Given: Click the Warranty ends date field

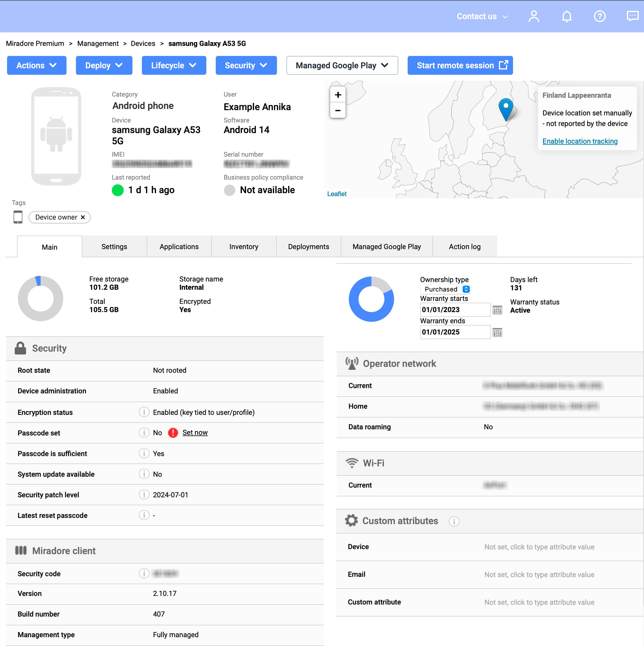Looking at the screenshot, I should tap(454, 332).
